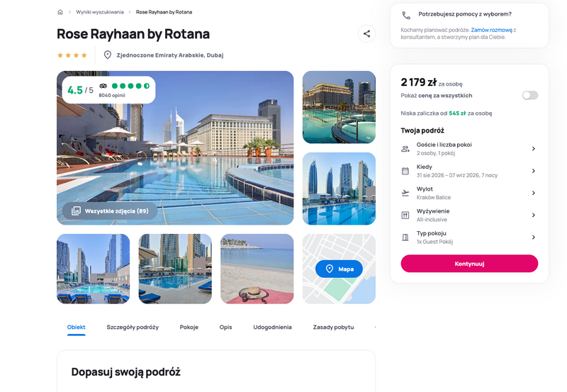Click the share icon button
Screen dimensions: 567x392
coord(366,33)
